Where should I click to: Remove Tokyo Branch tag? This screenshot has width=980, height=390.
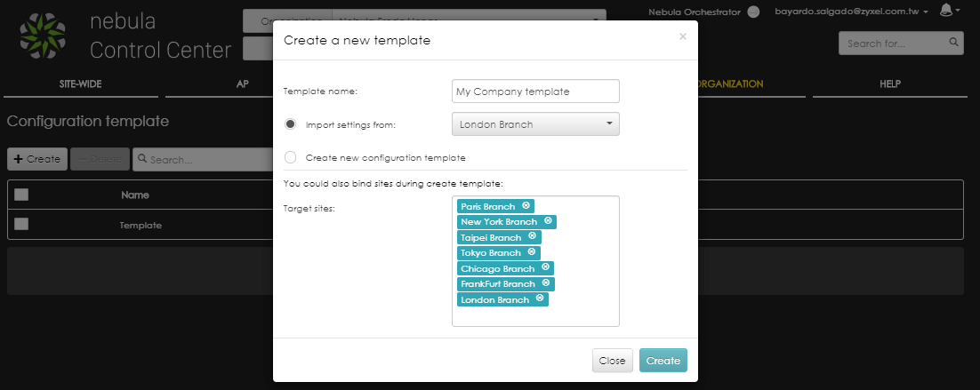pyautogui.click(x=531, y=252)
